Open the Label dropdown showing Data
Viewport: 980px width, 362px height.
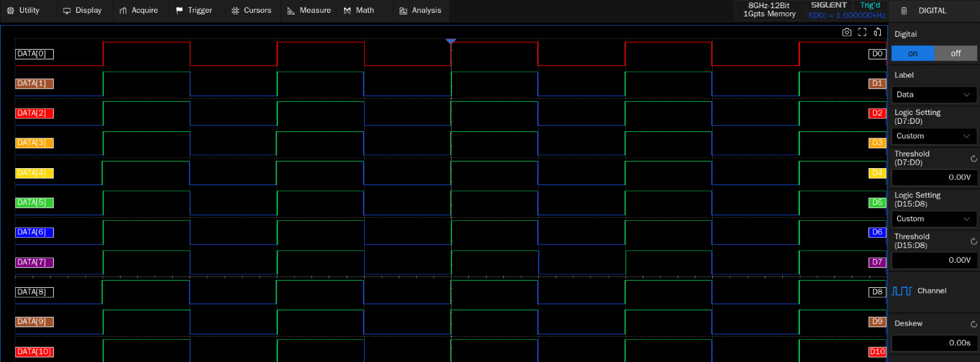coord(933,95)
